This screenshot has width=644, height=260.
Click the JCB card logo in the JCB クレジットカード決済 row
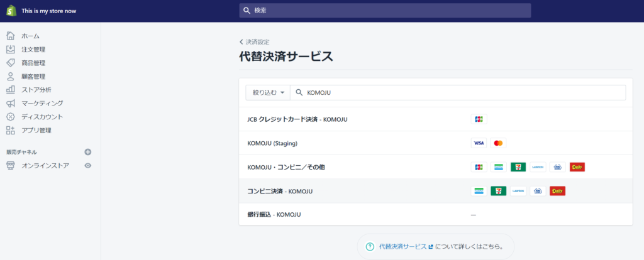[479, 119]
